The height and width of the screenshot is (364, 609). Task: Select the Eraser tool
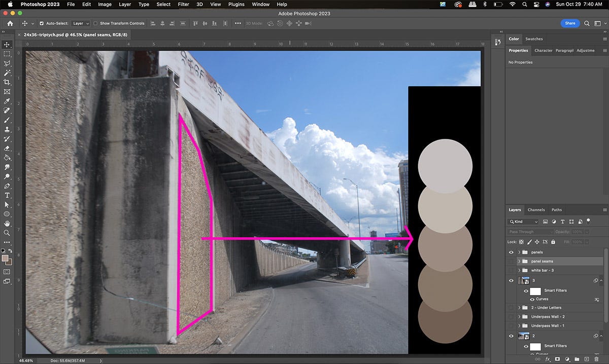coord(7,149)
